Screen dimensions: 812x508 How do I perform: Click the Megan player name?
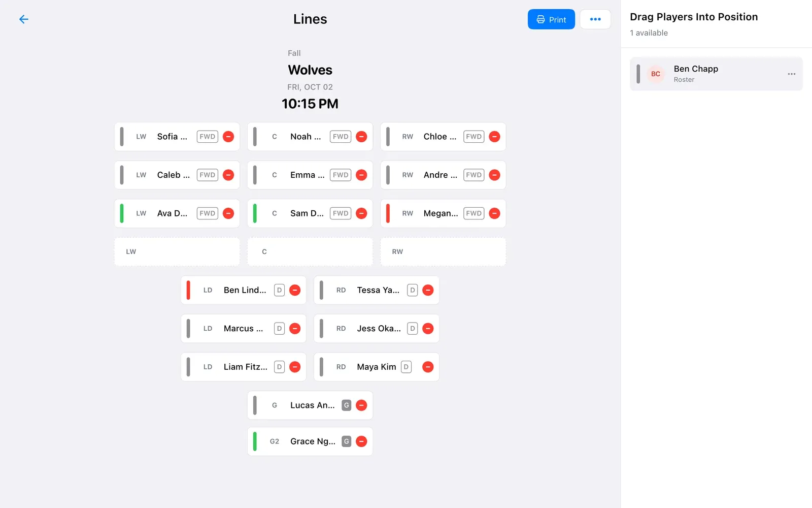441,213
